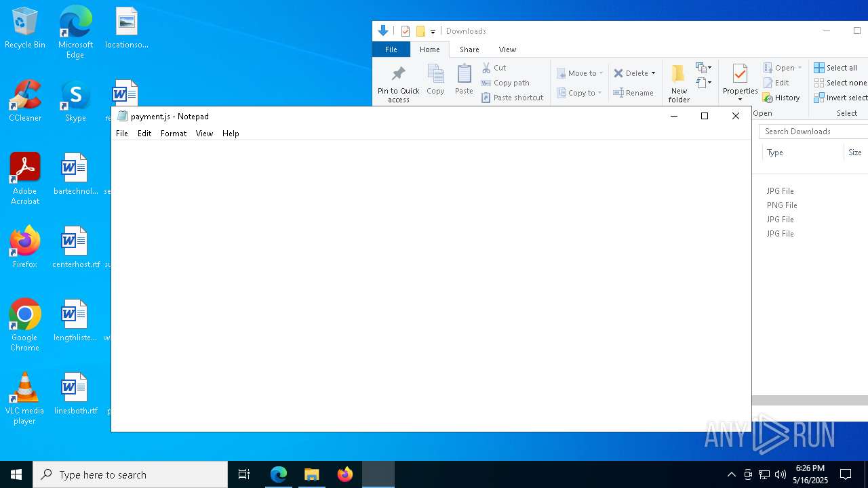The width and height of the screenshot is (868, 488).
Task: Click Edit in Explorer ribbon Open group
Action: coord(776,83)
